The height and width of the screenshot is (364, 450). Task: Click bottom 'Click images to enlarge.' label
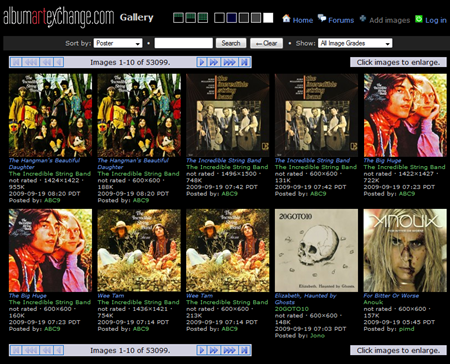pyautogui.click(x=398, y=350)
